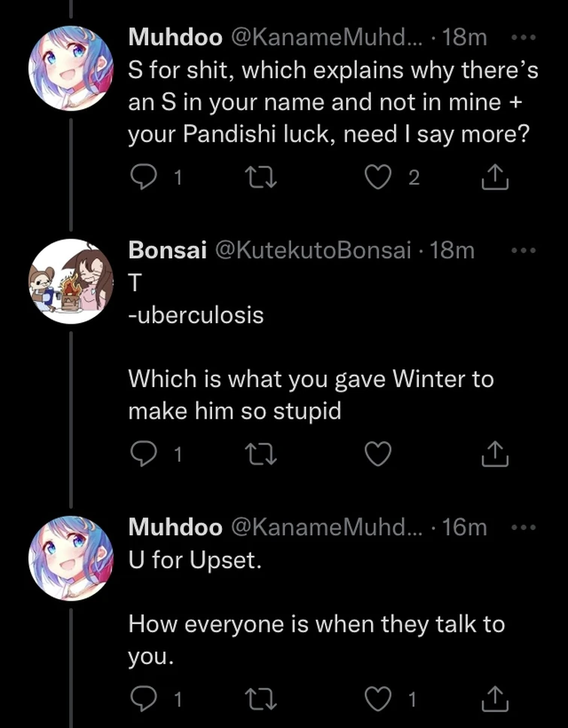The width and height of the screenshot is (568, 728).
Task: Reply to the "U for Upset" tweet
Action: tap(142, 699)
